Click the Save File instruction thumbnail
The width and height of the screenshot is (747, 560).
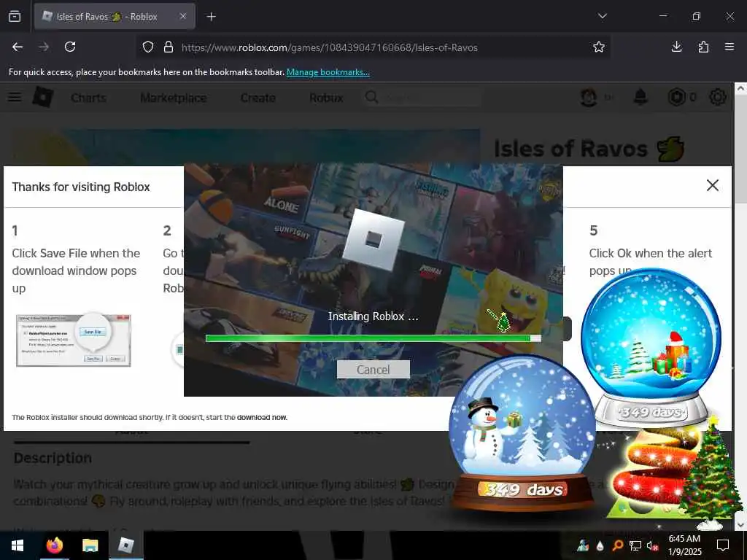tap(74, 340)
